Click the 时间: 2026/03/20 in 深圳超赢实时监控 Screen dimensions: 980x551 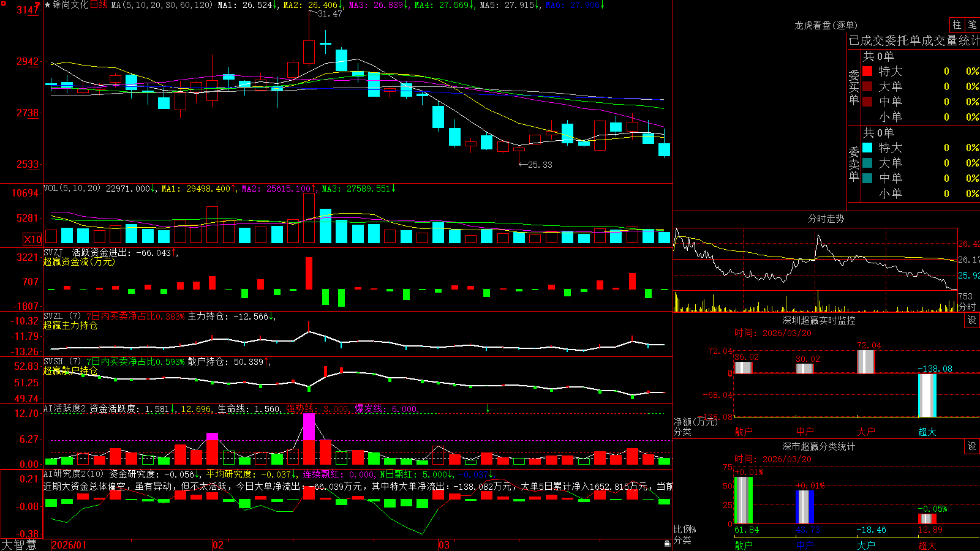tap(773, 333)
